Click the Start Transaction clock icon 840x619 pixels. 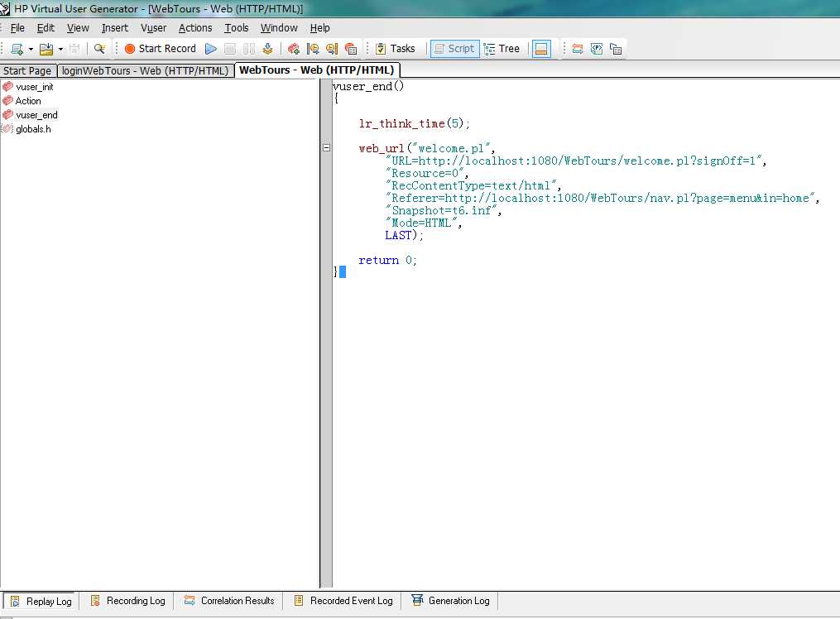point(313,49)
